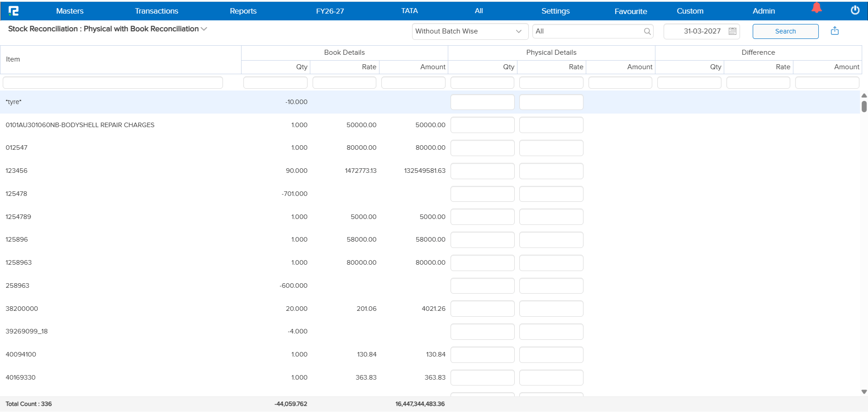The height and width of the screenshot is (414, 868).
Task: Open the date picker calendar icon
Action: click(733, 31)
